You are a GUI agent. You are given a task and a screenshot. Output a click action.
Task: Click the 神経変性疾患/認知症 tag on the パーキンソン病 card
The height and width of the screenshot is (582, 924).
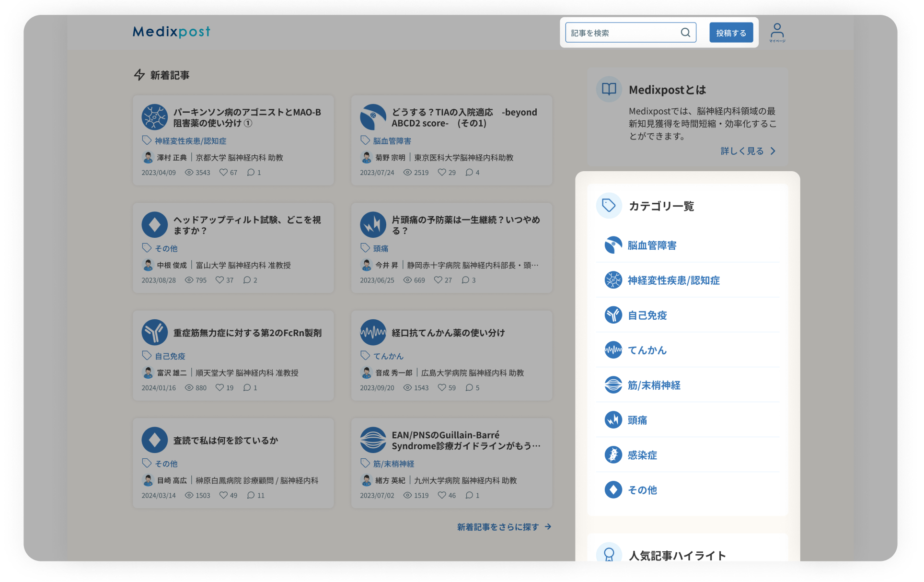click(x=190, y=141)
